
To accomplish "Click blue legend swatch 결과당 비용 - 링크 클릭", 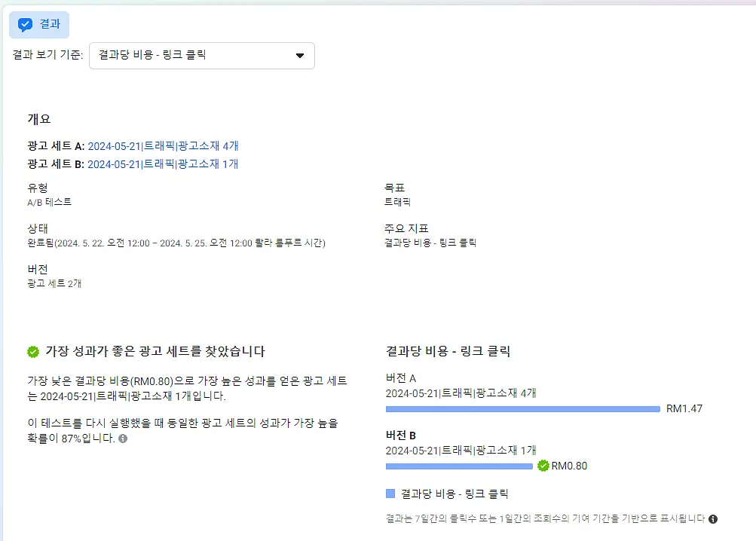I will [390, 494].
